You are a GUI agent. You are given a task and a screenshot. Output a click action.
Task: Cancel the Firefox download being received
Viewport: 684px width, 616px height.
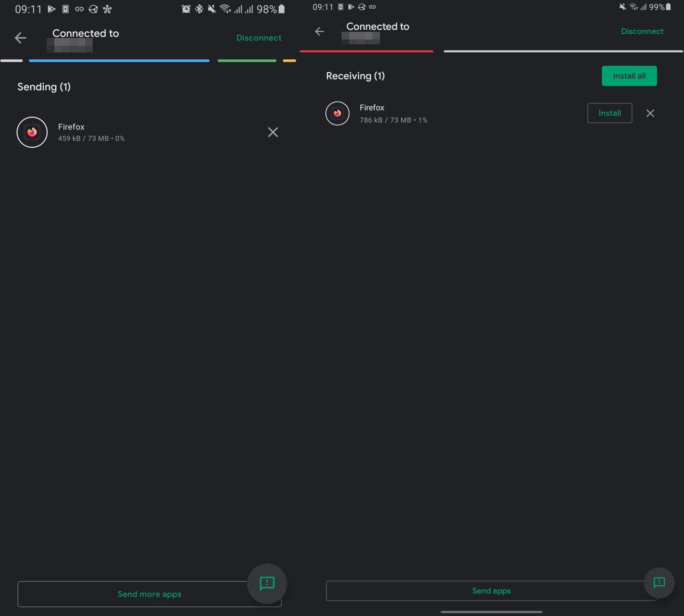650,114
